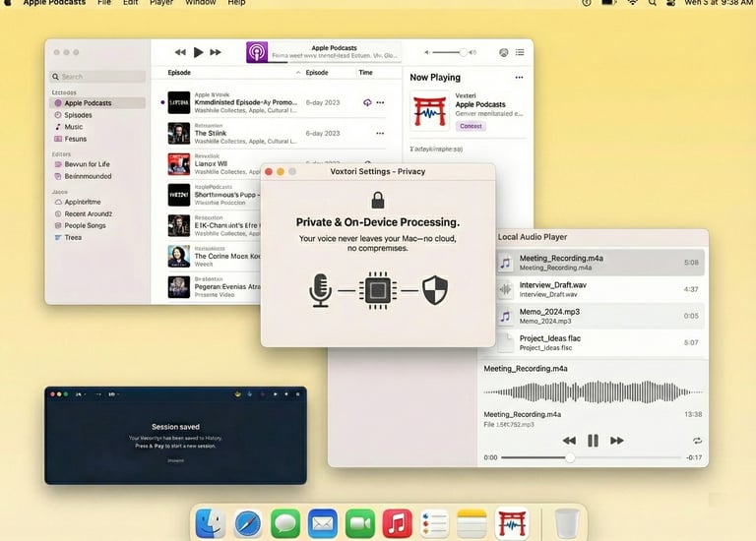Viewport: 756px width, 541px height.
Task: Click The Corine Moen episode thumbnail
Action: click(x=179, y=257)
